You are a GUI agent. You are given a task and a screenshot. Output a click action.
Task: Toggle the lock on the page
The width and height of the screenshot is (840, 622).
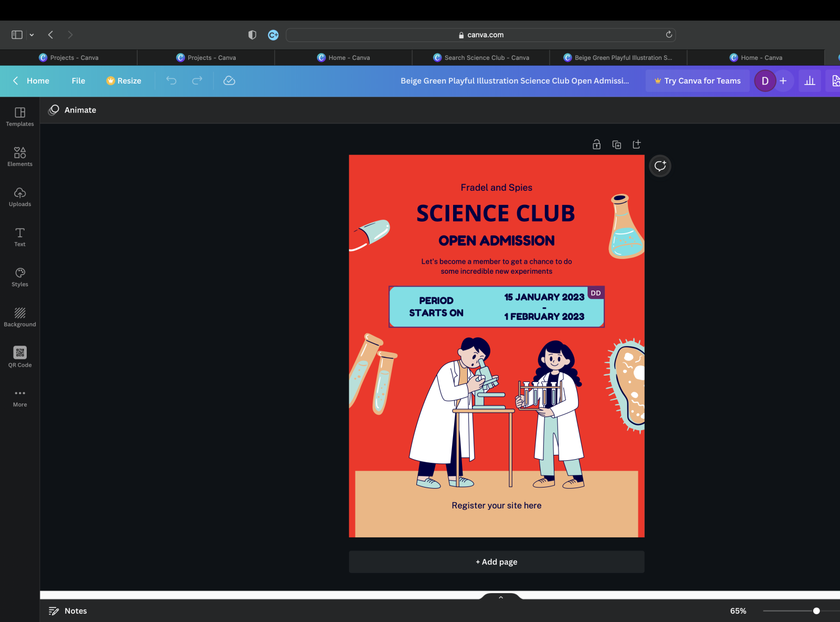[596, 144]
